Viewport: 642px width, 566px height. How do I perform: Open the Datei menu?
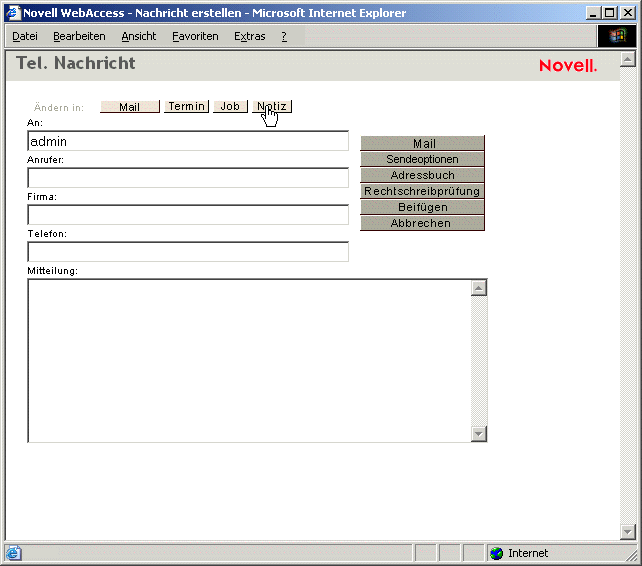[x=25, y=36]
